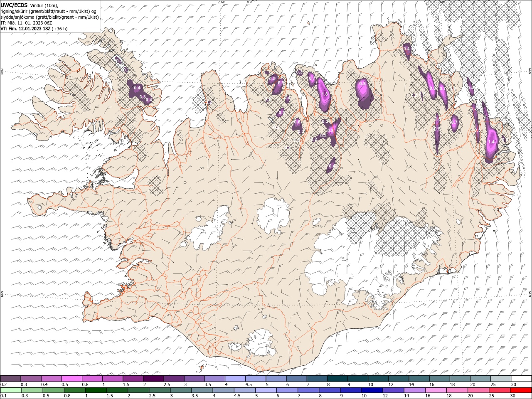Image resolution: width=532 pixels, height=399 pixels.
Task: Select the upper legend swatch starting at 18
Action: [460, 379]
